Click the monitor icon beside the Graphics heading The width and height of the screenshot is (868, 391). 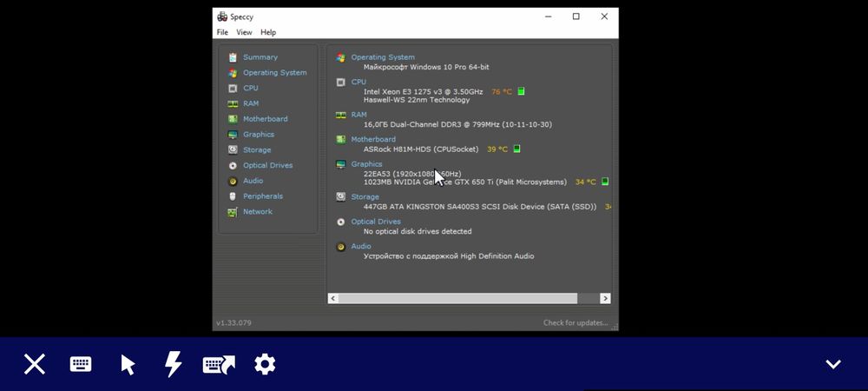340,164
